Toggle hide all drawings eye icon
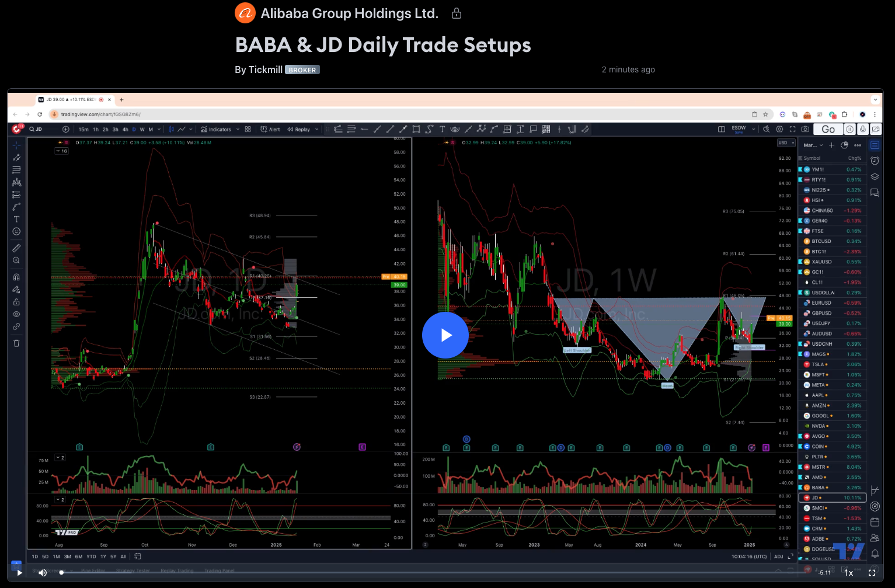Screen dimensions: 895x588 pyautogui.click(x=16, y=314)
